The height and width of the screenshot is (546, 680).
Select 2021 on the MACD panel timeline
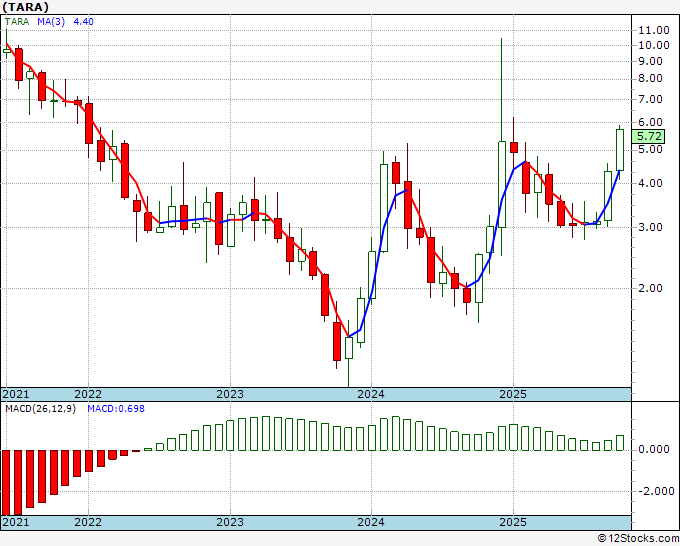[x=15, y=522]
